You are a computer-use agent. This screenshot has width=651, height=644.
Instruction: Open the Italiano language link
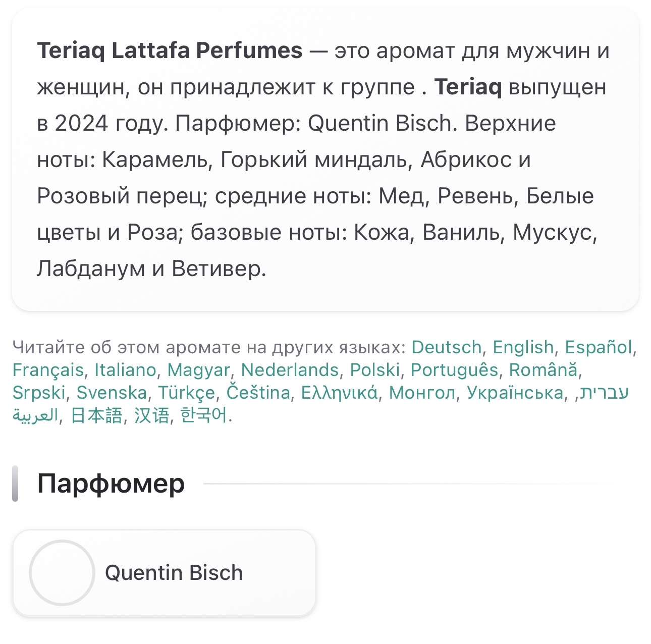click(126, 370)
